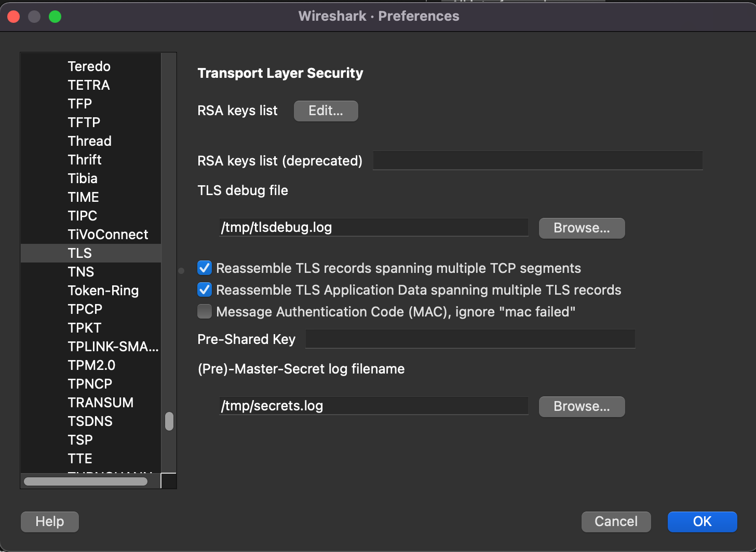Viewport: 756px width, 552px height.
Task: Select TiVoConnect protocol entry
Action: 91,234
